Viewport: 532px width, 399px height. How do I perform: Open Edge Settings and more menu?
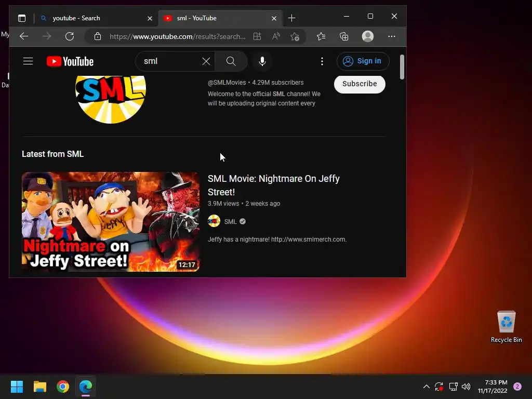[392, 36]
